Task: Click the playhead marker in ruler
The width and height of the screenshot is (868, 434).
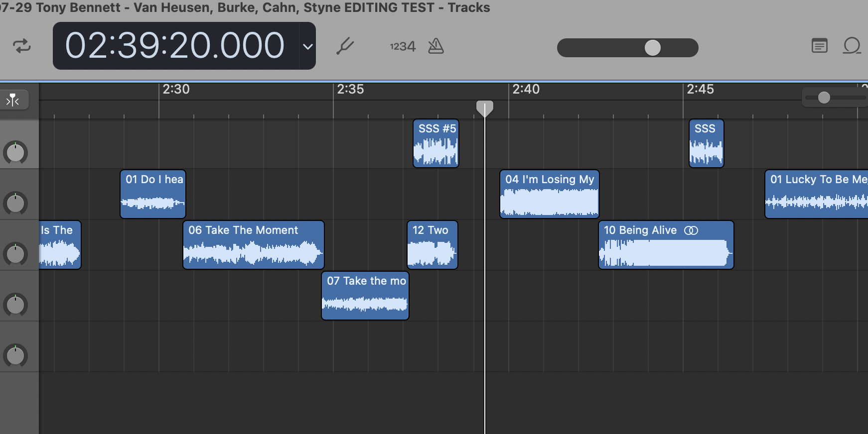Action: [485, 108]
